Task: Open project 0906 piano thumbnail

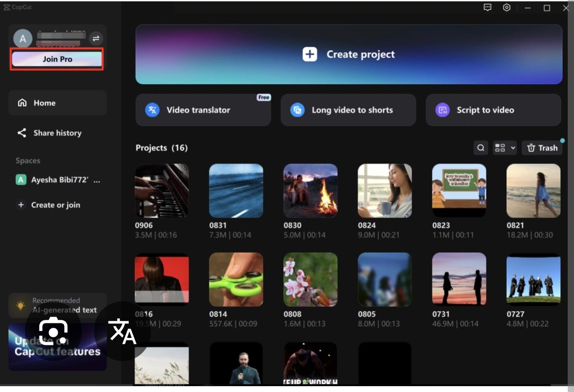Action: click(x=162, y=191)
